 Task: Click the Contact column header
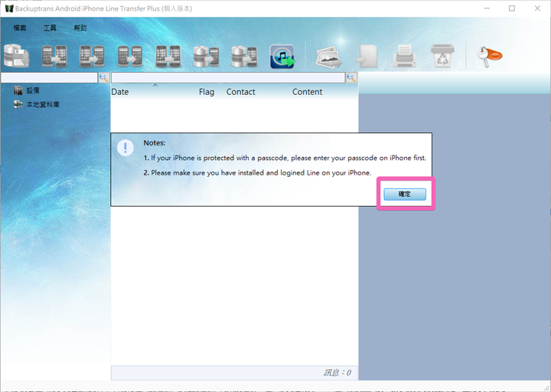coord(241,92)
